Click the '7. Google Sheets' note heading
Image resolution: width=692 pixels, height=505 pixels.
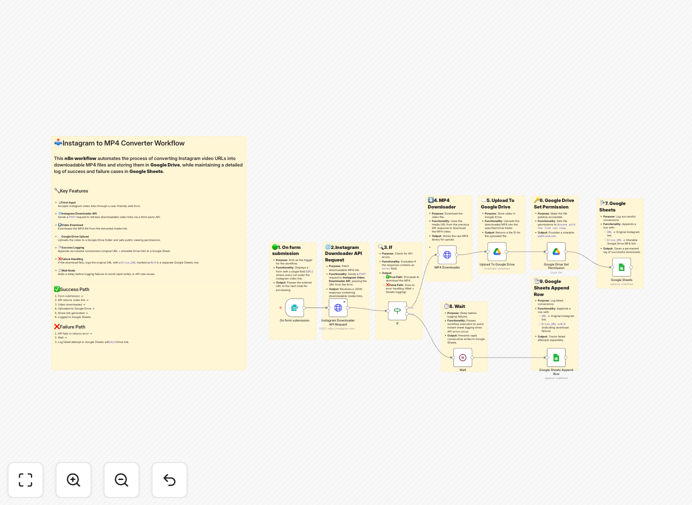[x=613, y=207]
